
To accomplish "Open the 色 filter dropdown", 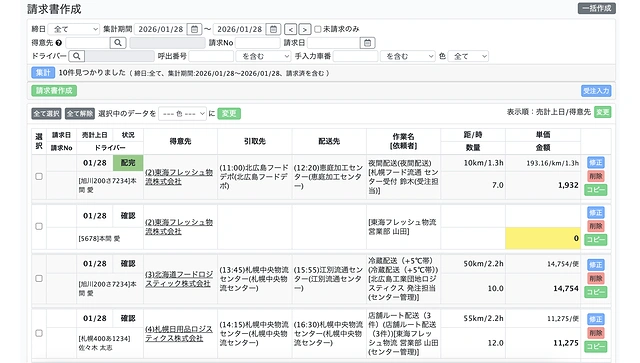I will [468, 56].
